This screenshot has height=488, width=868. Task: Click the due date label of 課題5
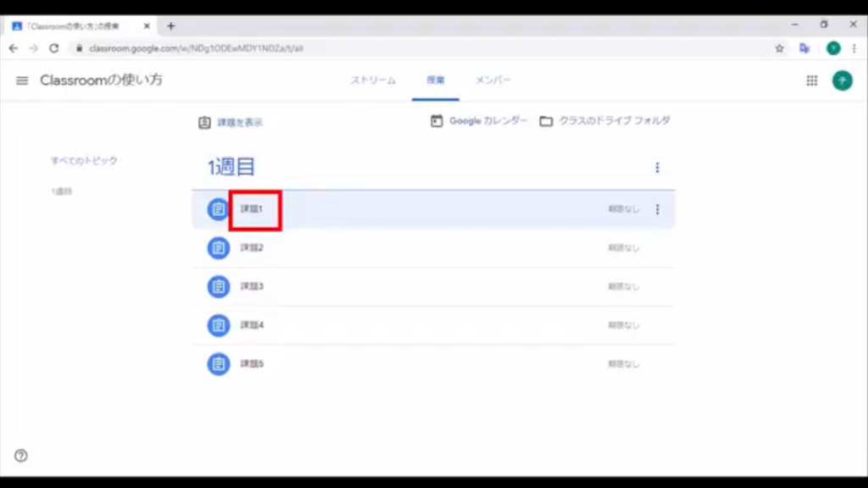(x=624, y=364)
